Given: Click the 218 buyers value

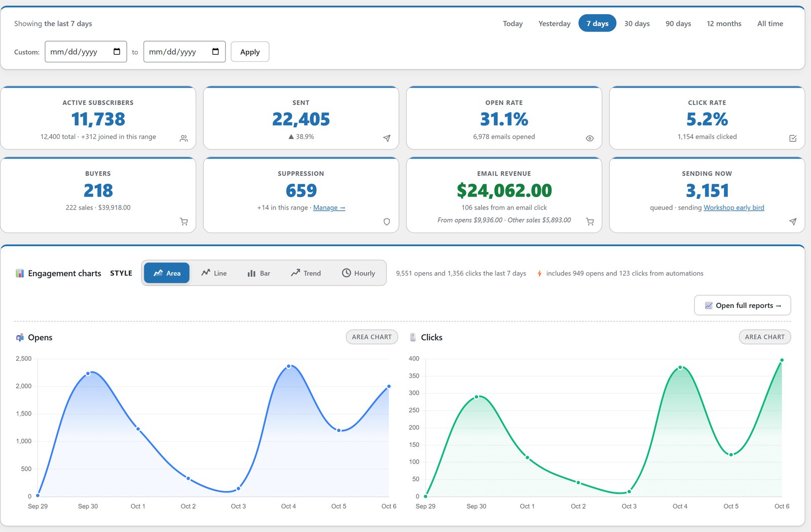Looking at the screenshot, I should tap(98, 191).
